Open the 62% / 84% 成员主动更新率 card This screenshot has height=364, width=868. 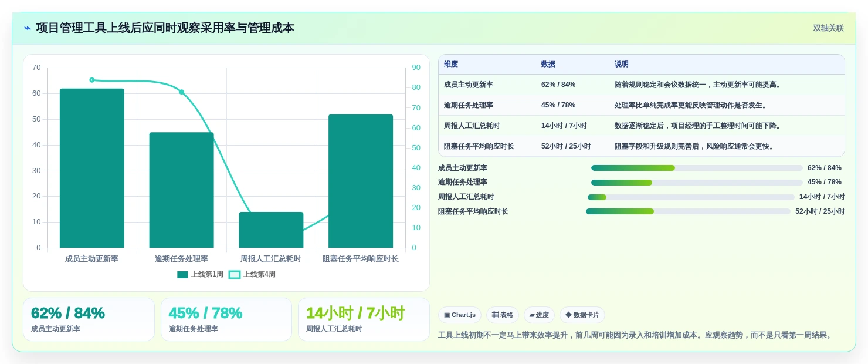coord(89,319)
